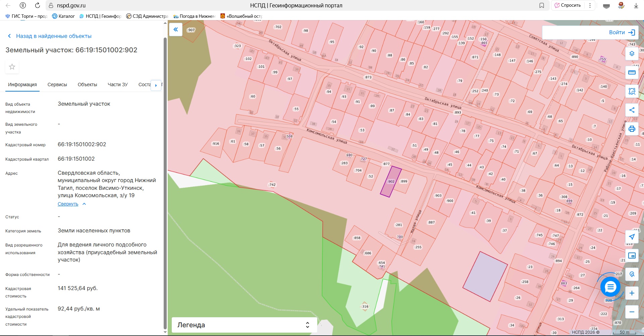Activate the area selection search tool

coord(632,91)
